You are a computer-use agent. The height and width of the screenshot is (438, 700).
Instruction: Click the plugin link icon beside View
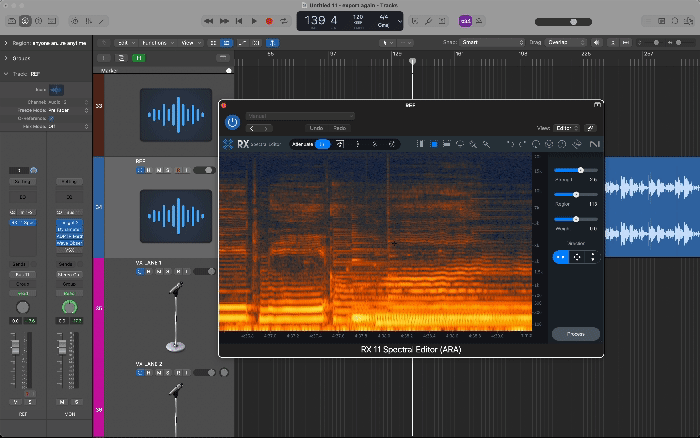pos(590,128)
